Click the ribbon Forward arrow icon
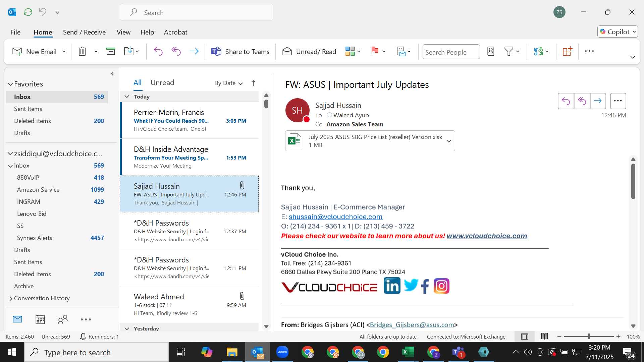644x362 pixels. [x=194, y=51]
